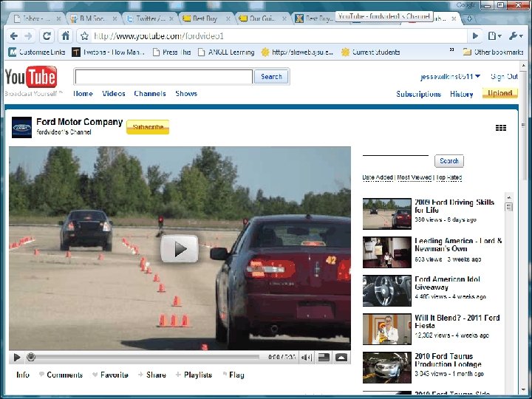Open the History link
The height and width of the screenshot is (399, 532).
(x=461, y=94)
